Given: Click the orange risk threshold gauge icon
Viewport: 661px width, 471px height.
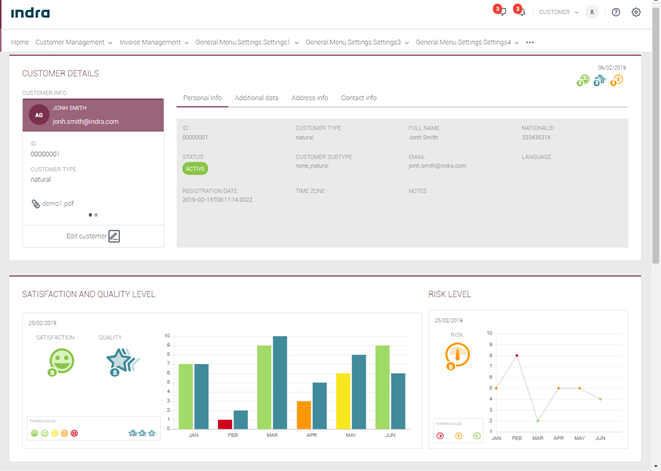Looking at the screenshot, I should (x=459, y=436).
